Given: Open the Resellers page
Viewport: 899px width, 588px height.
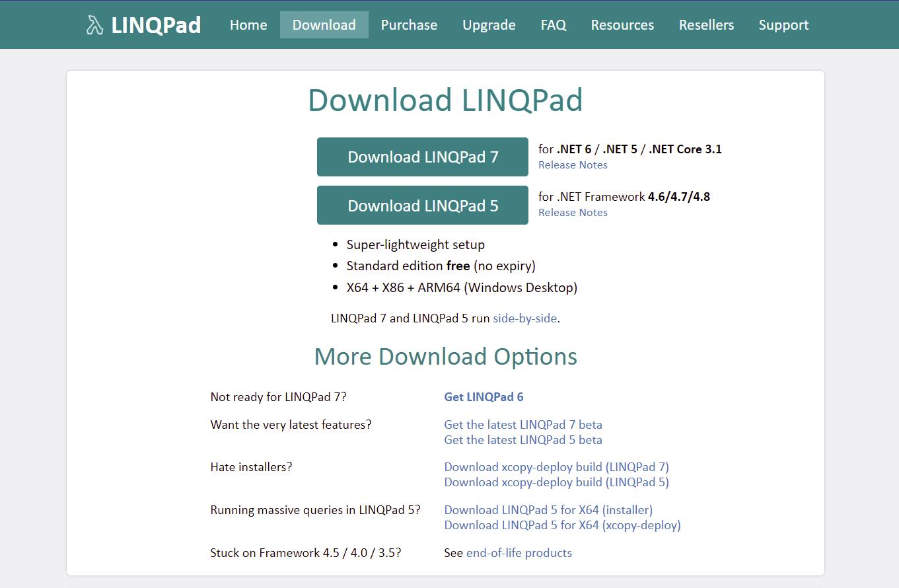Looking at the screenshot, I should (705, 24).
